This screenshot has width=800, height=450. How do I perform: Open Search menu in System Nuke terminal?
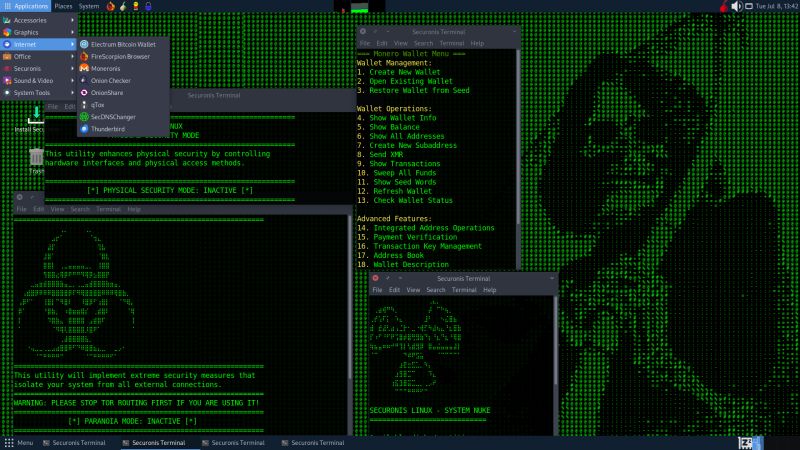click(436, 290)
